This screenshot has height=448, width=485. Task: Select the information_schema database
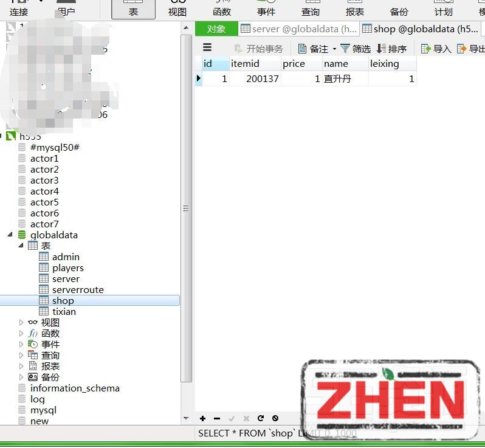[75, 388]
